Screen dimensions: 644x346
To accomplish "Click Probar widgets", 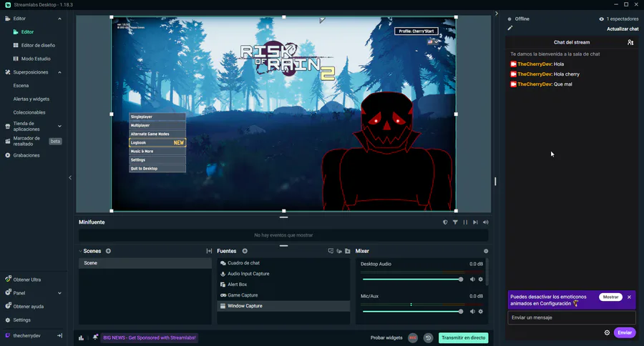I will [x=386, y=338].
